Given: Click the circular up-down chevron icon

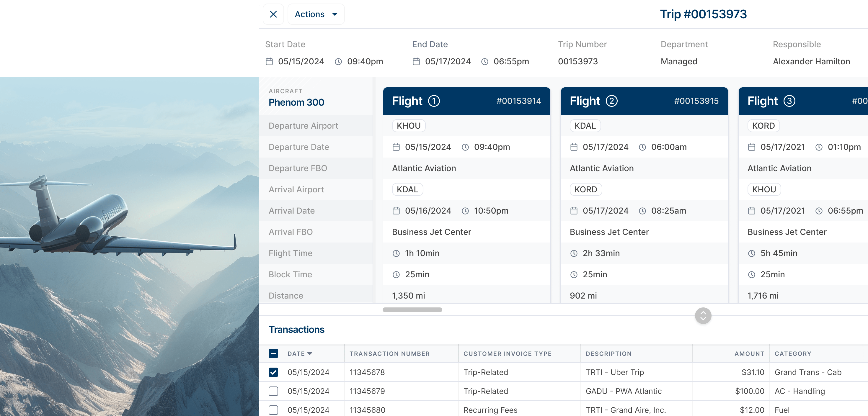Looking at the screenshot, I should click(703, 315).
